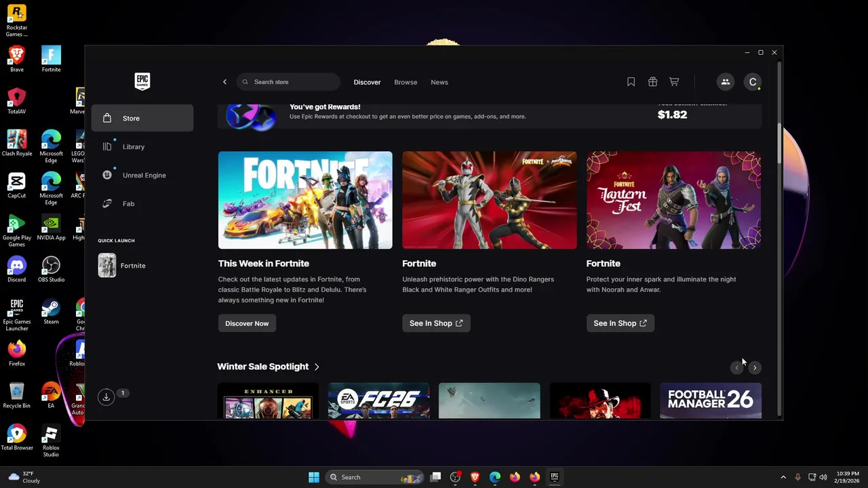The image size is (868, 488).
Task: Open Recycle Bin on desktop
Action: (x=17, y=395)
